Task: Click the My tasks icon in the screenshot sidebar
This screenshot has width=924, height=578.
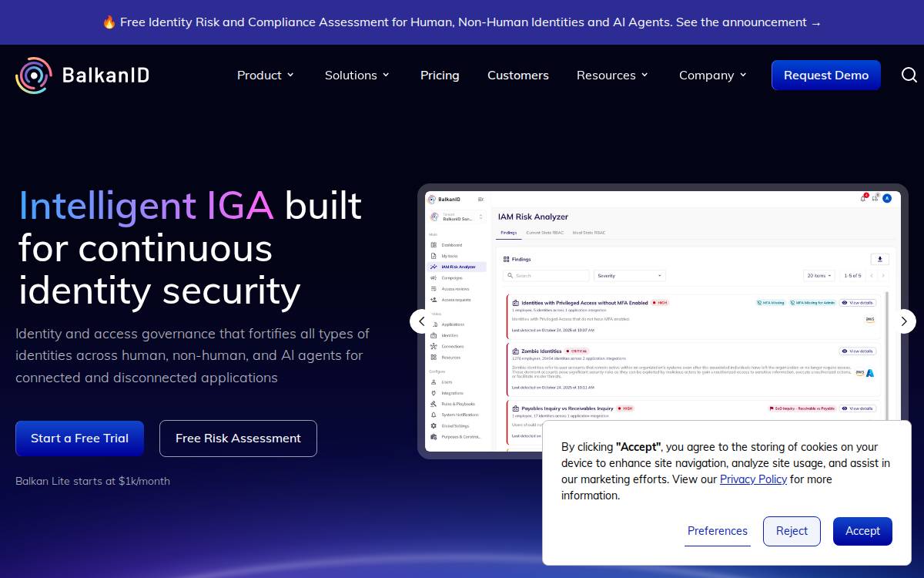Action: (x=434, y=256)
